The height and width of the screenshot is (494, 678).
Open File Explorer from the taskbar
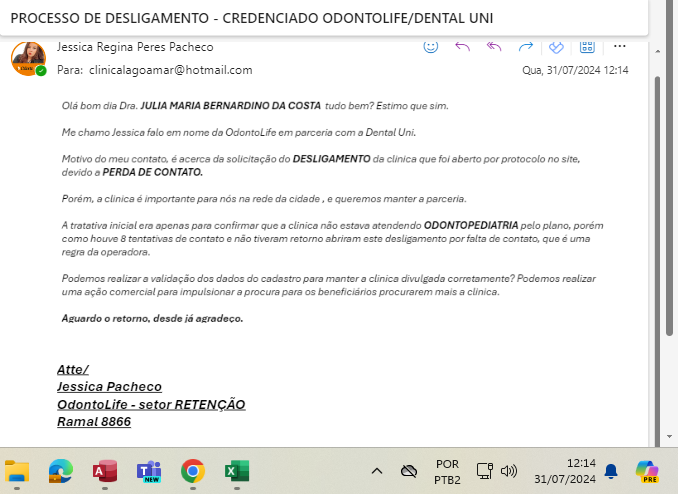(17, 471)
